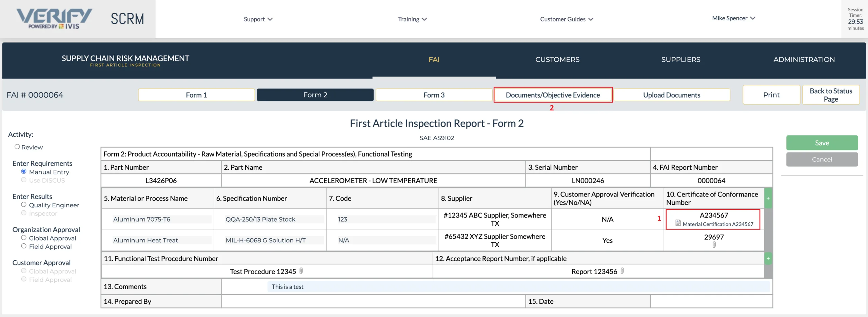The height and width of the screenshot is (317, 868).
Task: Select the Manual Entry radio button
Action: [x=24, y=171]
